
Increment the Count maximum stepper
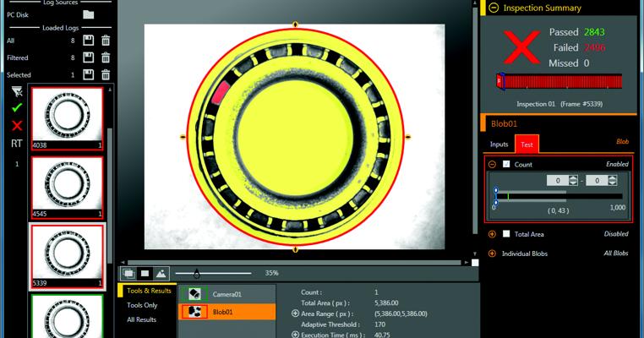tap(613, 177)
